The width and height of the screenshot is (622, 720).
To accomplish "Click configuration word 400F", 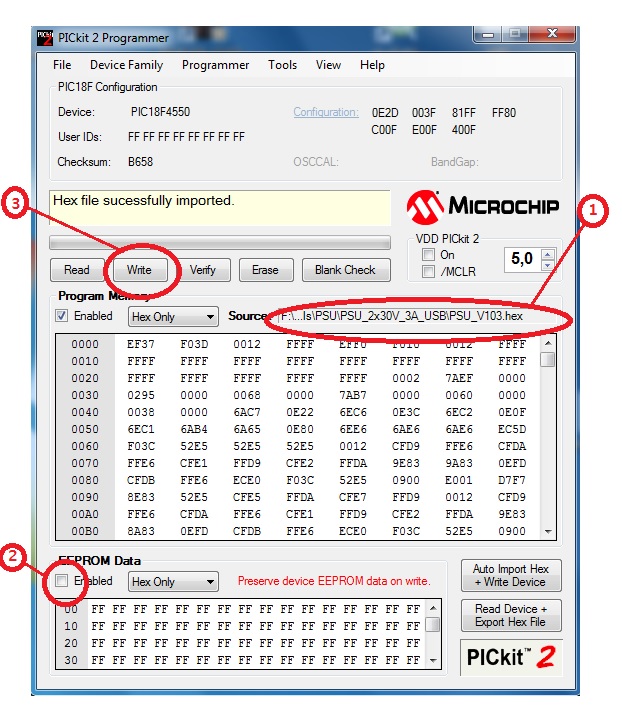I will coord(464,130).
